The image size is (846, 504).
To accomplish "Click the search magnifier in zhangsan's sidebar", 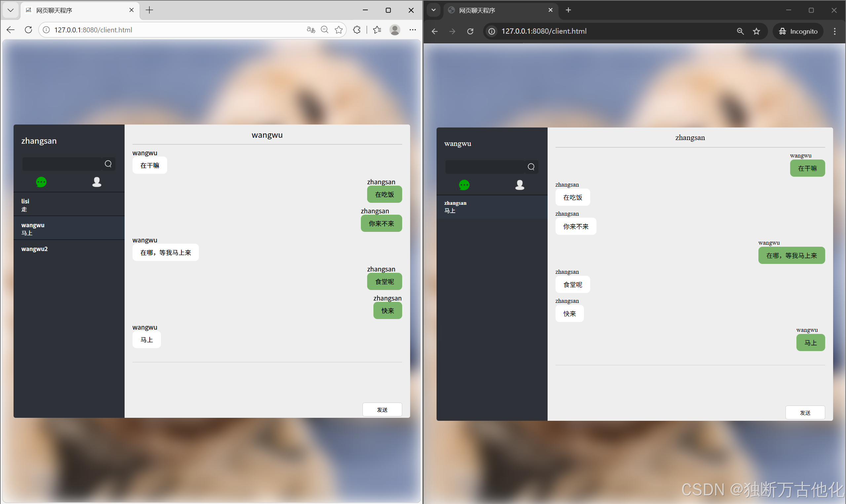I will click(108, 164).
